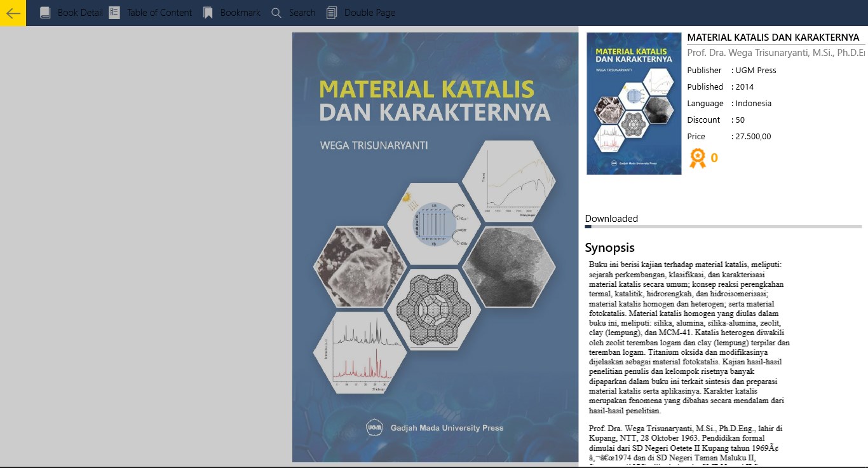This screenshot has height=468, width=868.
Task: Click the Discount value 50
Action: 740,120
